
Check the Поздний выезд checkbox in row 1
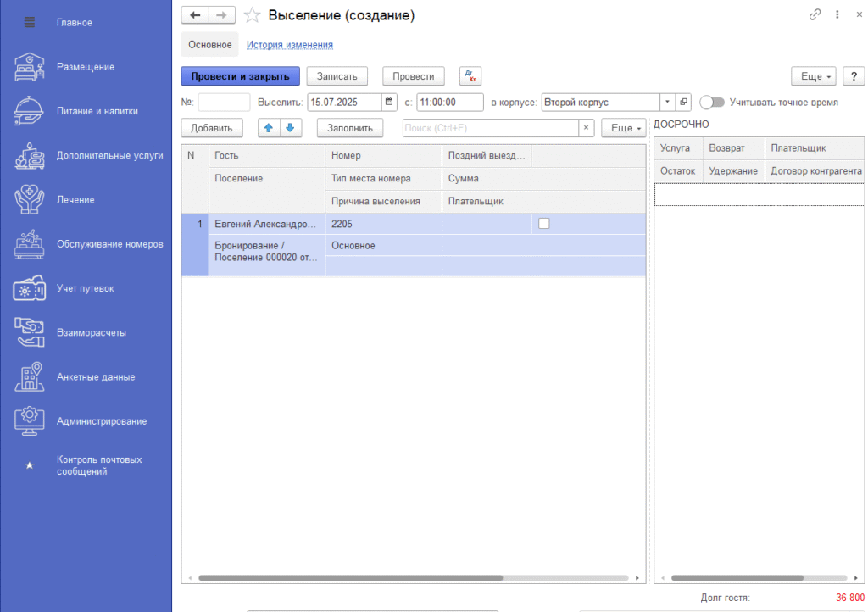coord(544,224)
